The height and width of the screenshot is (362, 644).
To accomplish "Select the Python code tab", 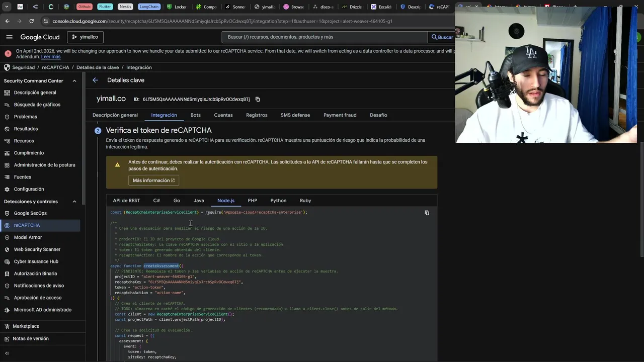I will coord(278,201).
